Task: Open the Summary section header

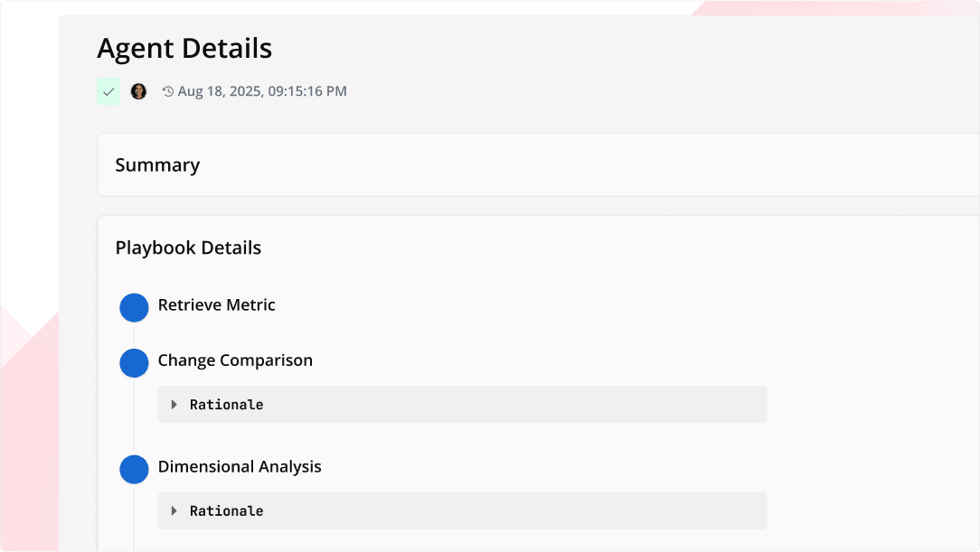Action: pos(157,165)
